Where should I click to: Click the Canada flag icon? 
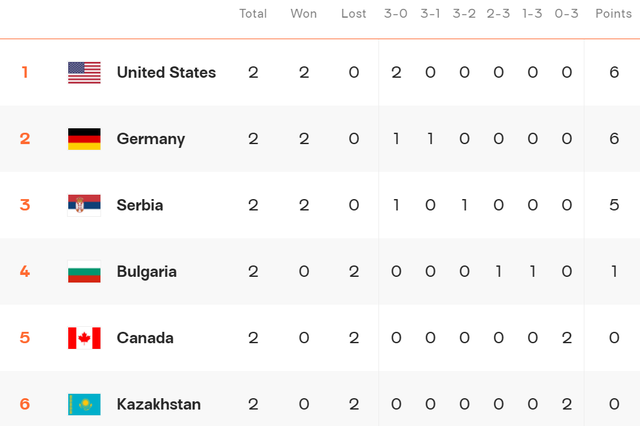(x=84, y=338)
